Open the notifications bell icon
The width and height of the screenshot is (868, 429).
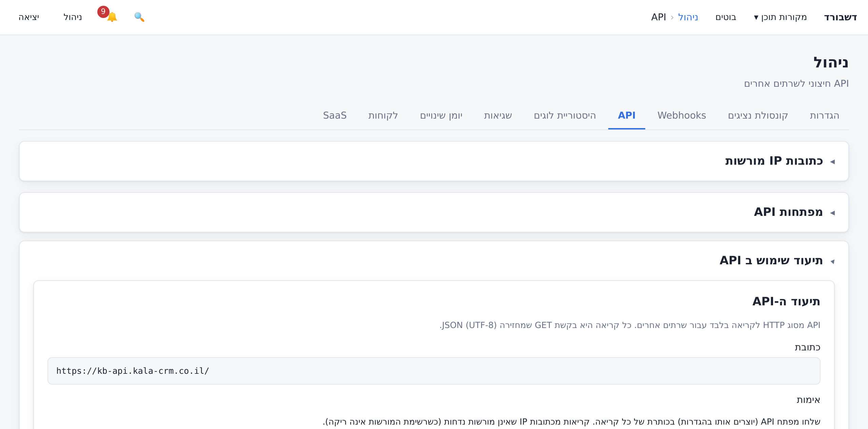click(112, 17)
